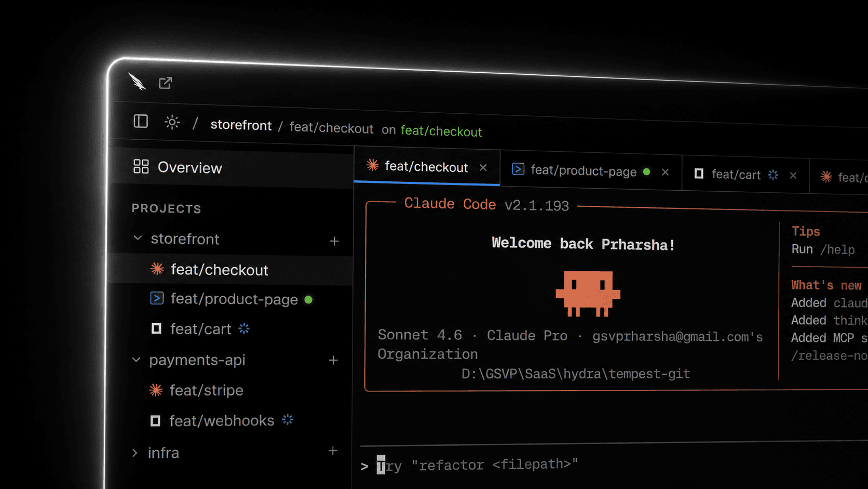Click the Claude icon on feat/checkout tab
This screenshot has height=489, width=868.
pyautogui.click(x=372, y=165)
